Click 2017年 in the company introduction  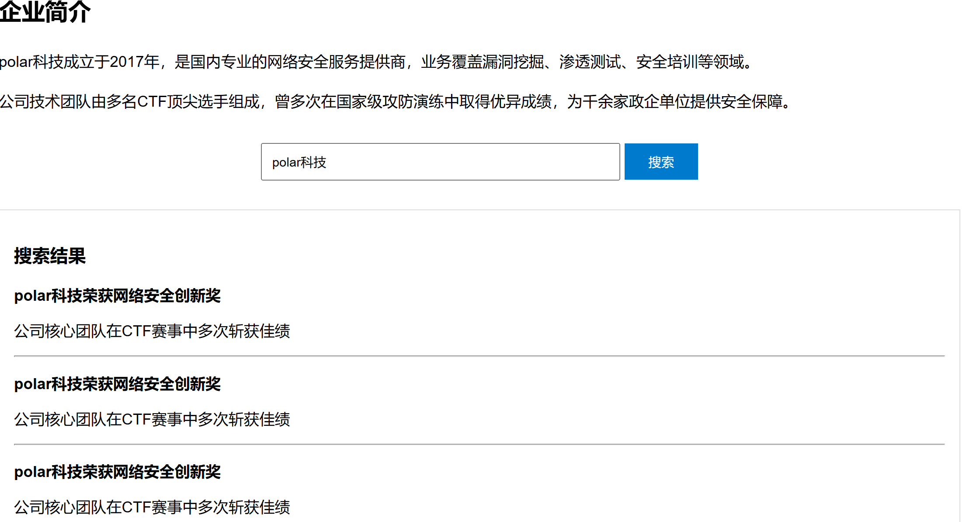click(x=134, y=62)
